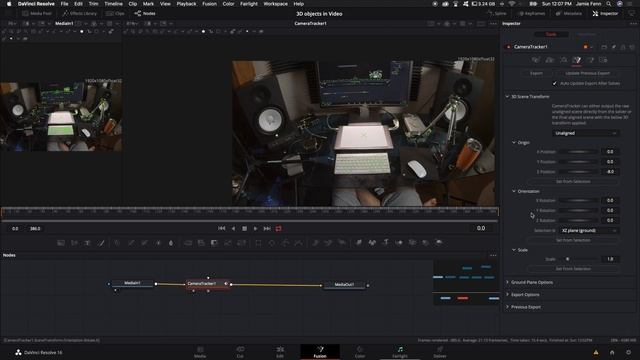The height and width of the screenshot is (360, 640).
Task: Click the Update Previous Export button
Action: pos(587,73)
